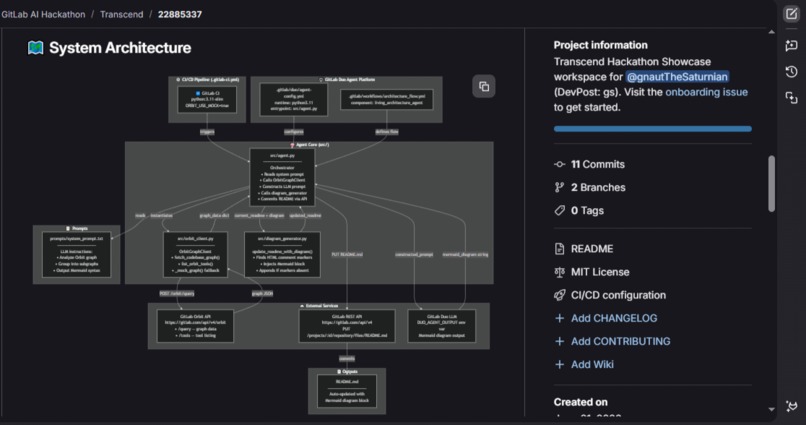Open the compose new item icon
The width and height of the screenshot is (806, 425).
(792, 14)
